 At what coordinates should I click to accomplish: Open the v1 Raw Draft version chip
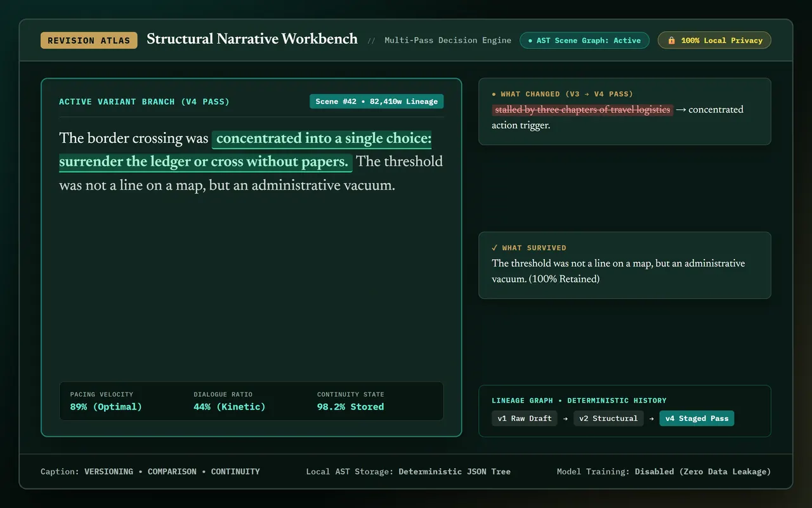pos(525,418)
